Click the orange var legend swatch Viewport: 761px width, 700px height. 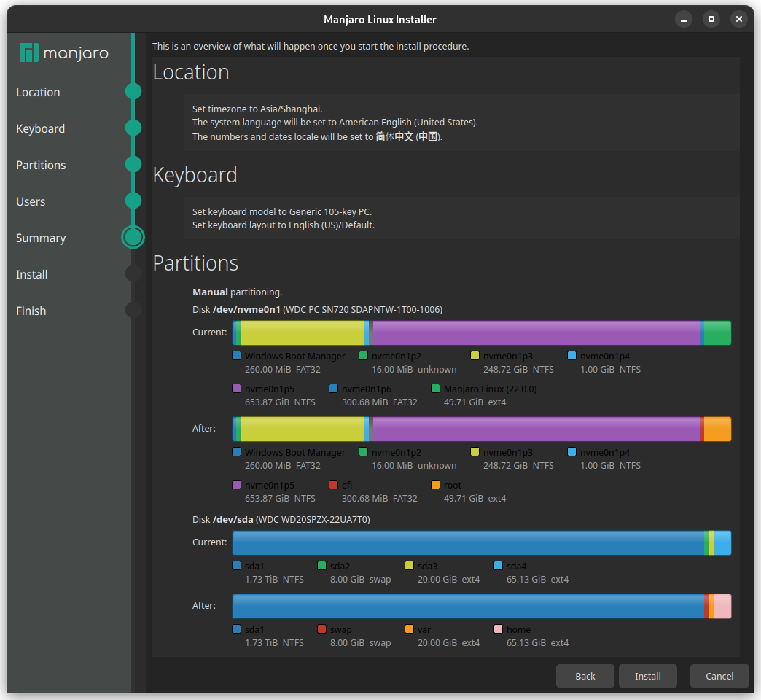(409, 629)
